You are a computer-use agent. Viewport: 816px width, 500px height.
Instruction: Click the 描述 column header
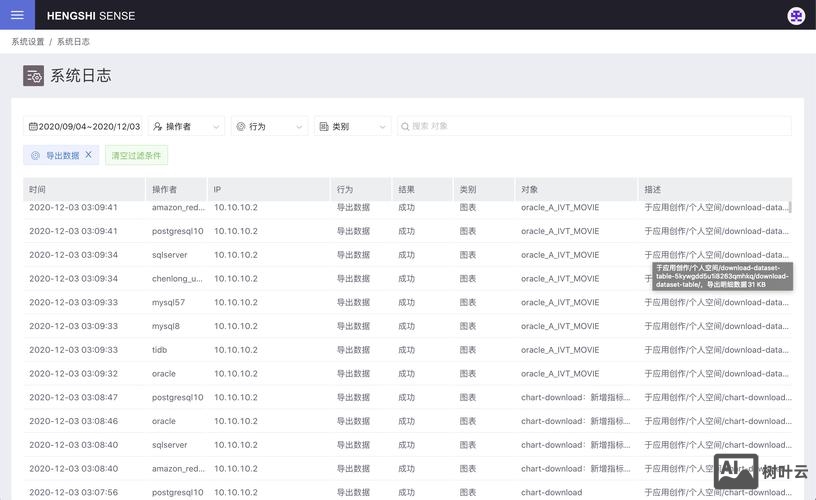653,189
